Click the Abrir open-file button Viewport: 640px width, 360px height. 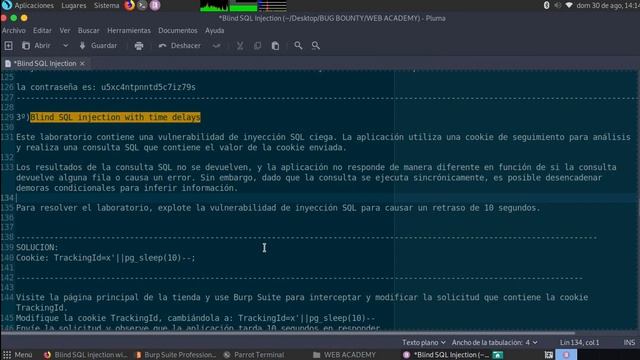coord(36,46)
